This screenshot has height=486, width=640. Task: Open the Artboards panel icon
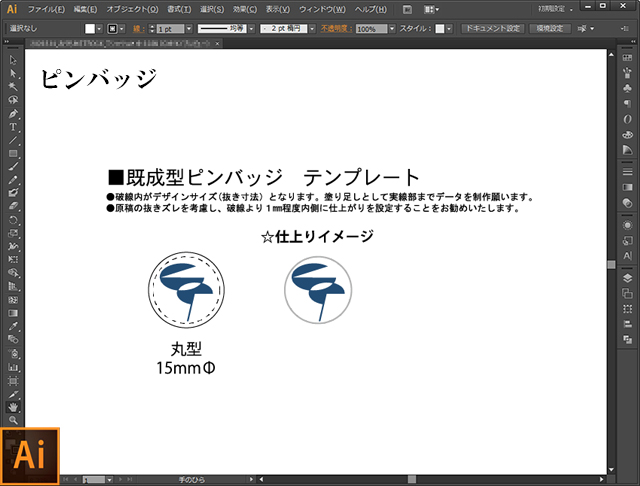pos(627,293)
